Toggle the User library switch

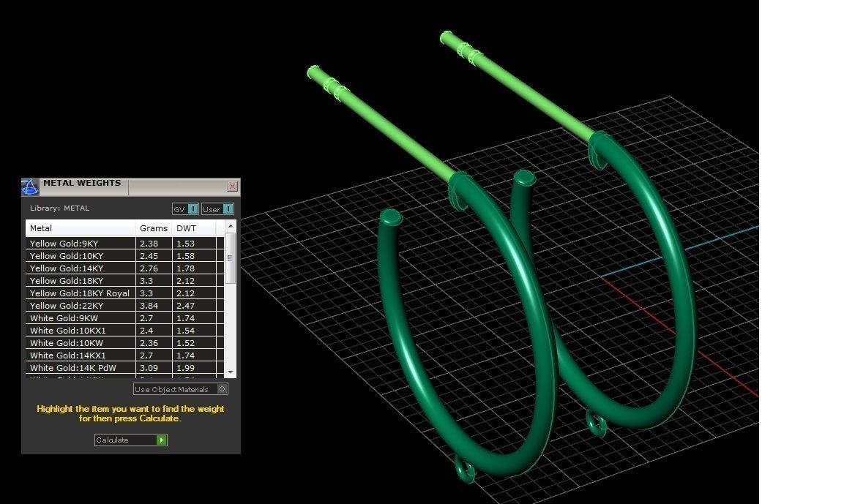[x=218, y=208]
